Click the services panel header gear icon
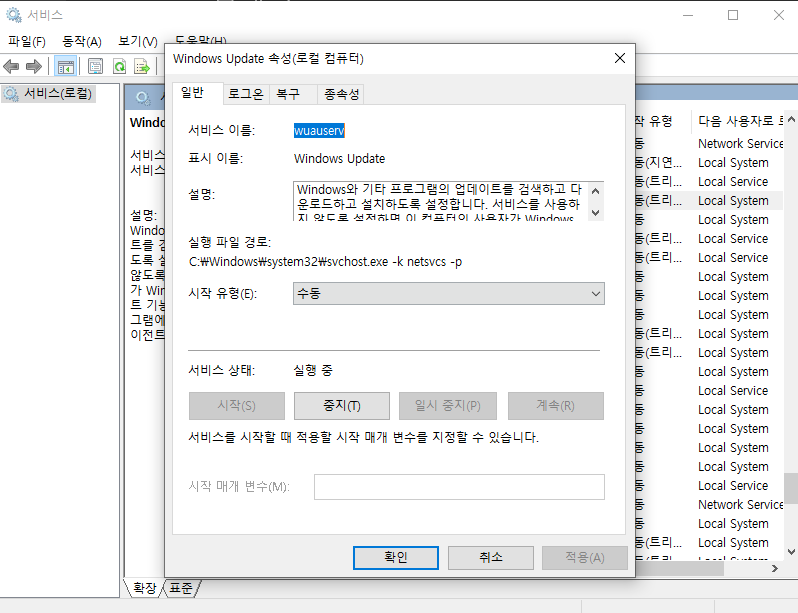798x613 pixels. [143, 98]
